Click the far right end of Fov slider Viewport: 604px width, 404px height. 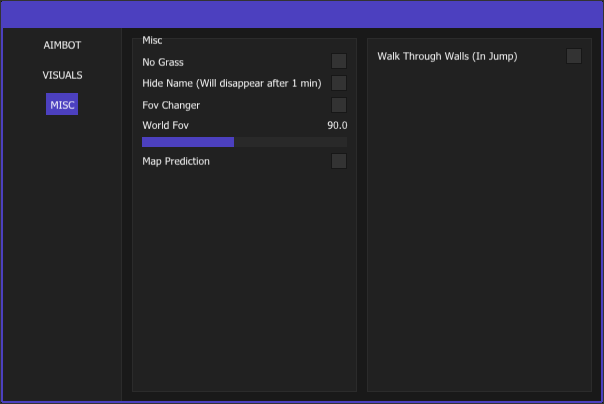[345, 142]
